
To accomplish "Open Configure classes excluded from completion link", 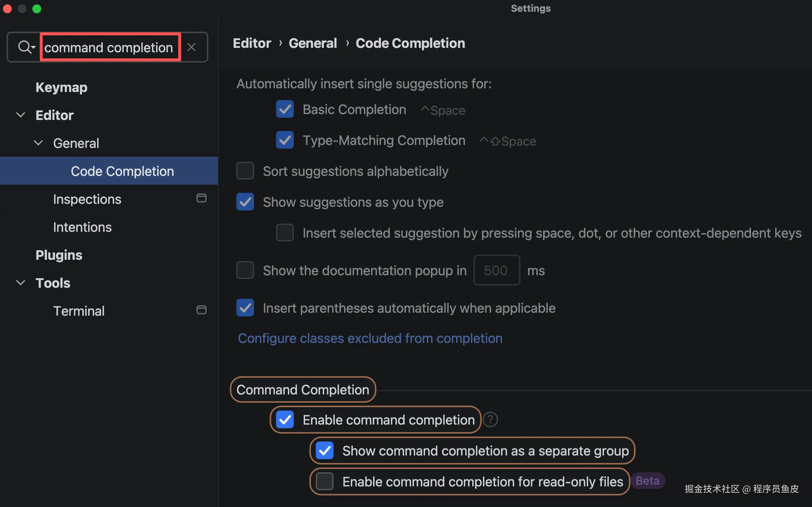I will 370,338.
